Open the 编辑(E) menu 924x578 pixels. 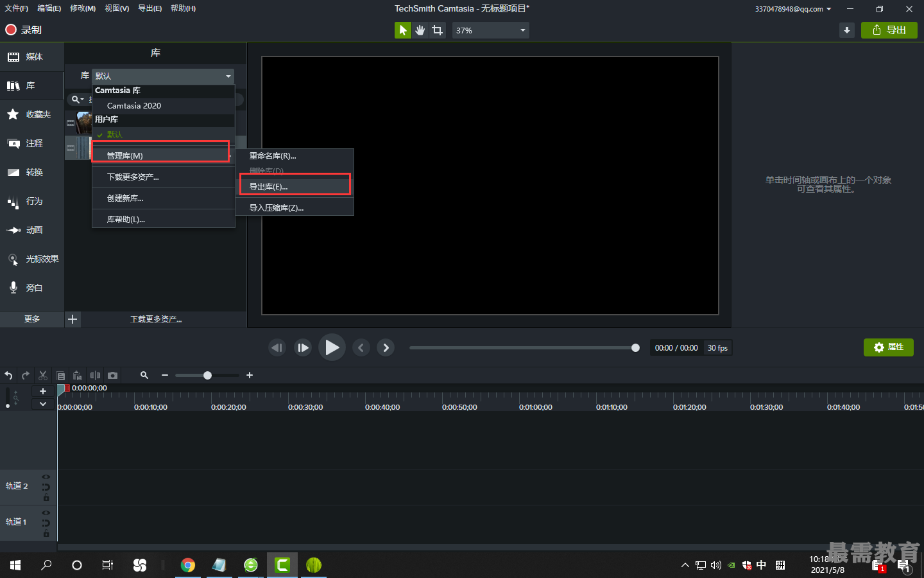pos(49,8)
